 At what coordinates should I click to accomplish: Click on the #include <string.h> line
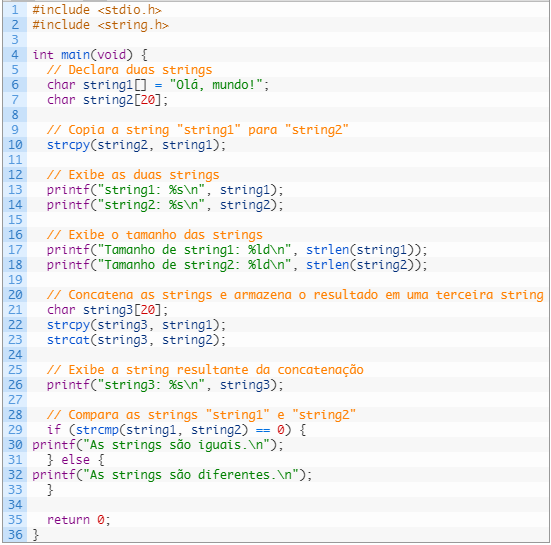(x=101, y=25)
